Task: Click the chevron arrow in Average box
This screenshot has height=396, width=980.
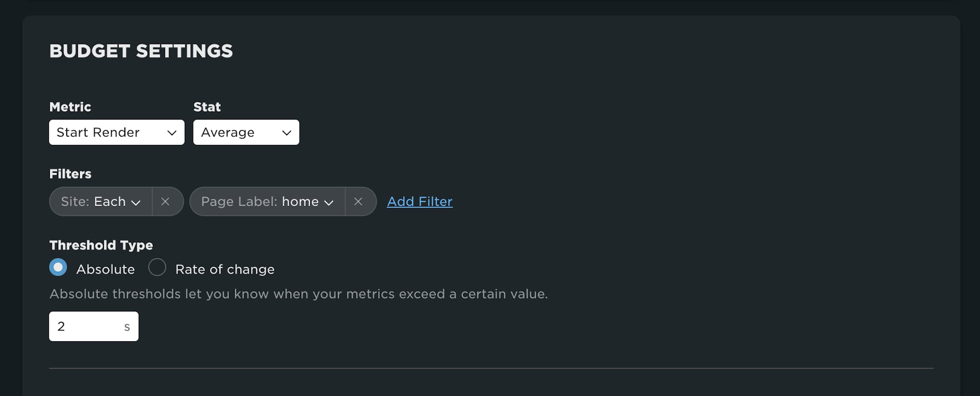Action: pos(287,133)
